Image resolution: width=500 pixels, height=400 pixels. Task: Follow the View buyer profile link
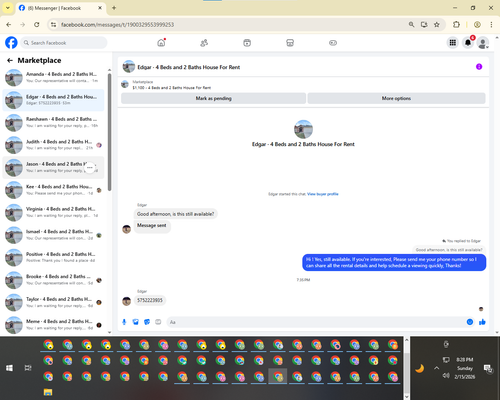(x=323, y=194)
